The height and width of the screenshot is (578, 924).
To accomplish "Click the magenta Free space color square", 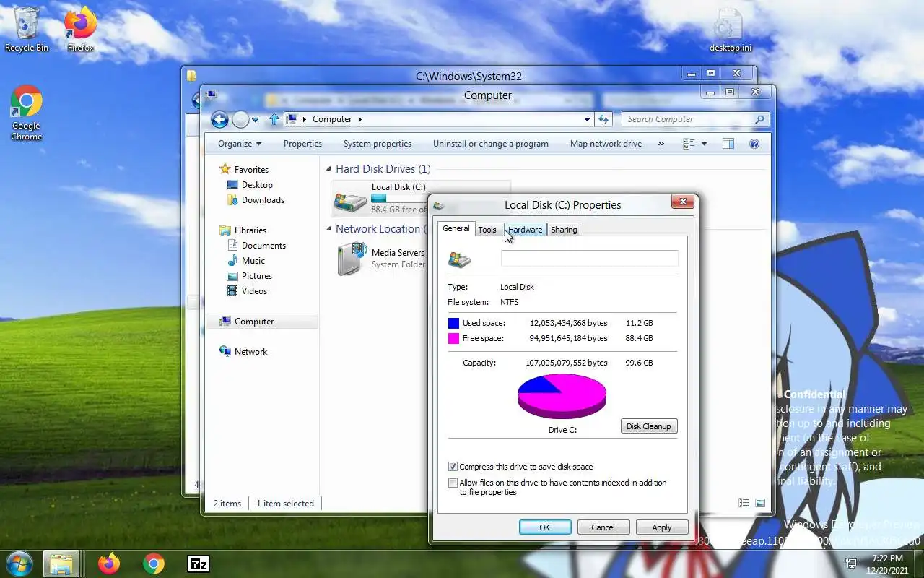I will click(453, 338).
